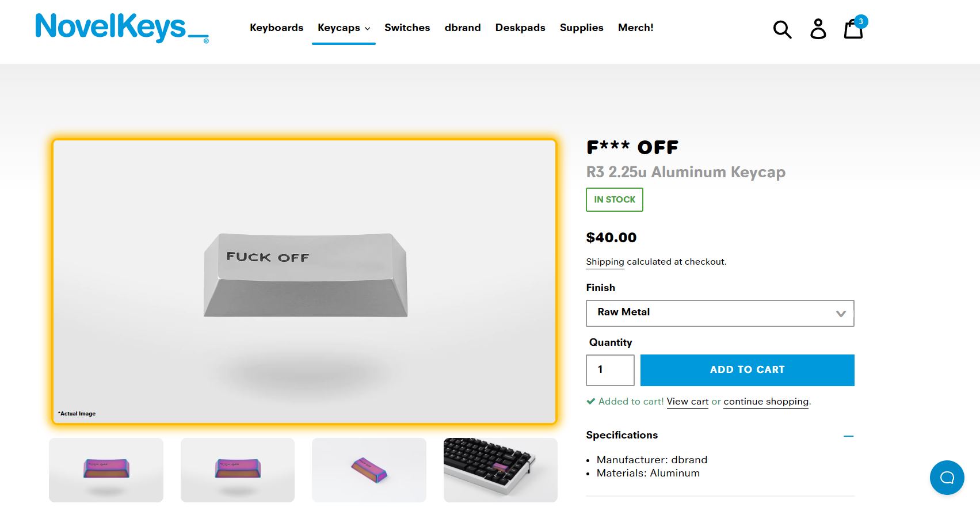Visit the Merch! page

point(635,28)
